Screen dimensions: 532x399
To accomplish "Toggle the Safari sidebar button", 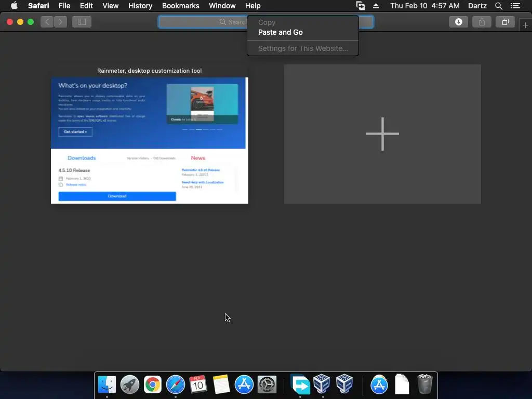I will point(82,22).
